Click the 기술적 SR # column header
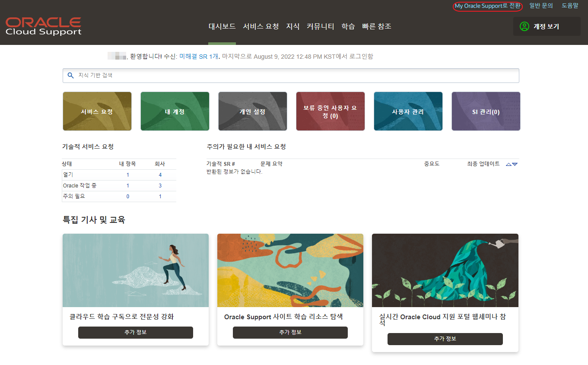This screenshot has height=365, width=588. tap(221, 164)
